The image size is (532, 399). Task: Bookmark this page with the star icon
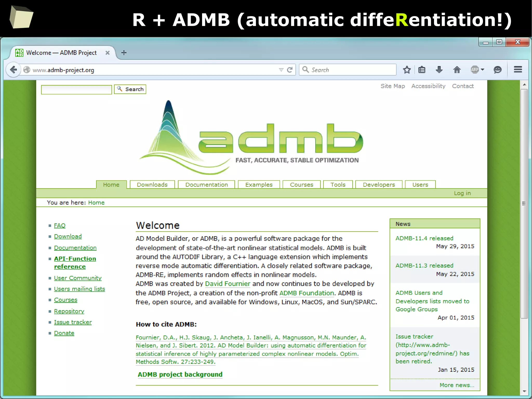[x=407, y=70]
